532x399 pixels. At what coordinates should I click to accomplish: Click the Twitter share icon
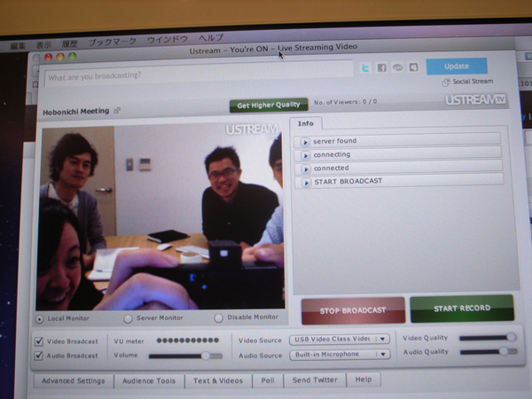(x=365, y=67)
